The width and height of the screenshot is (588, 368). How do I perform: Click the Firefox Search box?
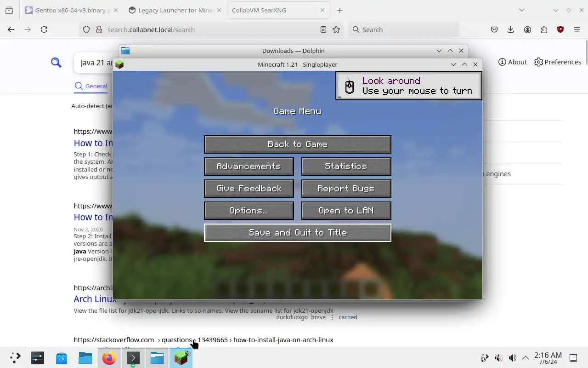pyautogui.click(x=403, y=29)
